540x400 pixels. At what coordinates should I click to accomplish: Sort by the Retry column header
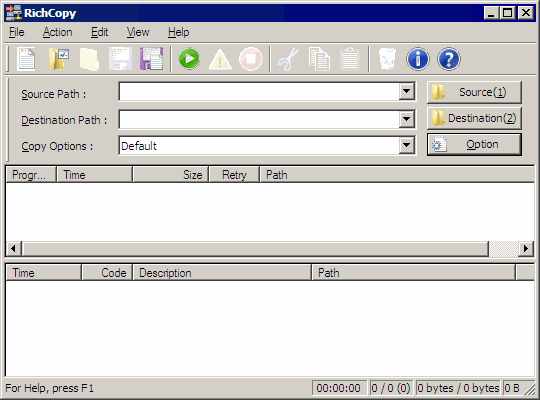234,175
